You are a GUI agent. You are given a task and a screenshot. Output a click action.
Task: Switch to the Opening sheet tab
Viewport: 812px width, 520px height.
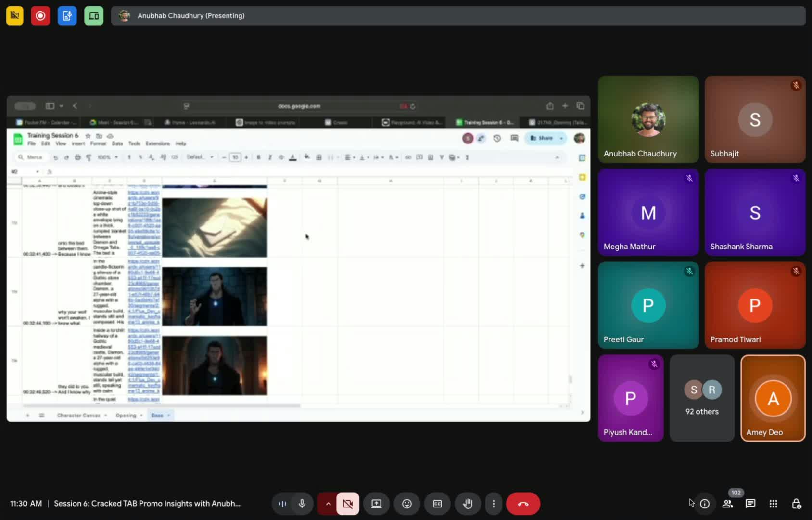126,415
